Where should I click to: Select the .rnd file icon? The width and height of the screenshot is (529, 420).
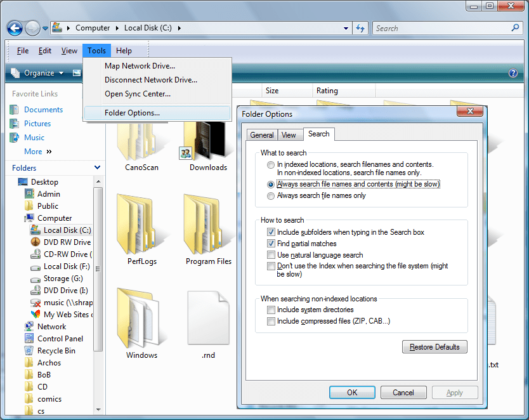coord(208,318)
